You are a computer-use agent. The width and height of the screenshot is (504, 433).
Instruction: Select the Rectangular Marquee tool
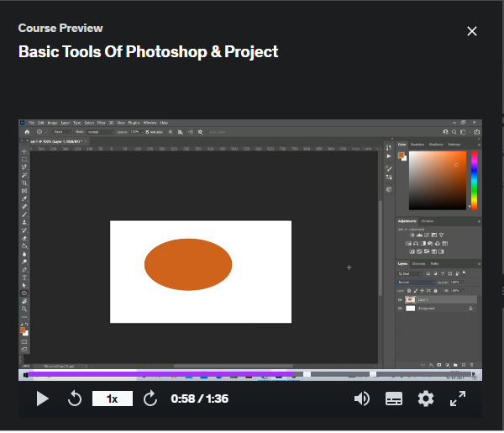[x=24, y=159]
